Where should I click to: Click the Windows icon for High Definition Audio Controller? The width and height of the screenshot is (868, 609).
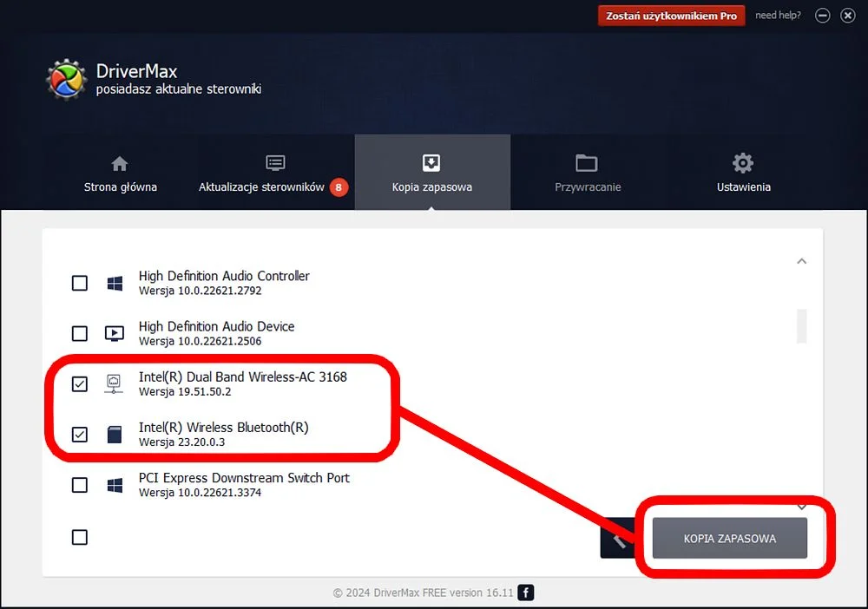pos(115,283)
